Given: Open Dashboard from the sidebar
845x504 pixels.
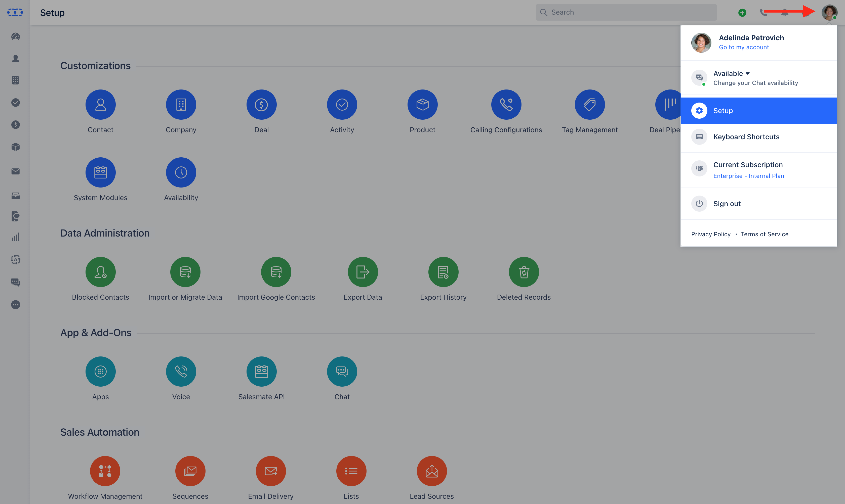Looking at the screenshot, I should coord(15,36).
